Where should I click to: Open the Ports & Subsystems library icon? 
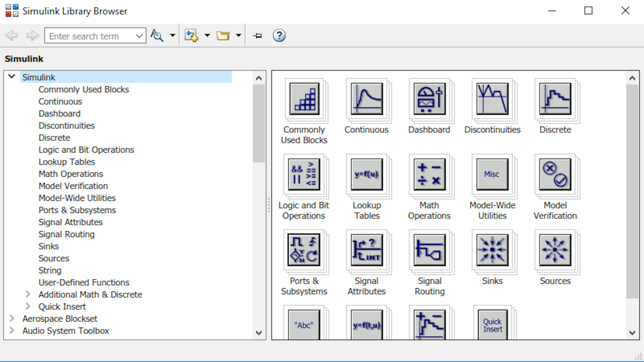click(304, 250)
